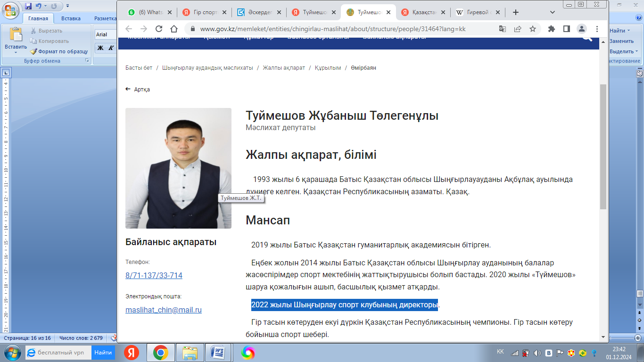Save the Word document from quick access toolbar
This screenshot has height=362, width=644.
coord(28,6)
